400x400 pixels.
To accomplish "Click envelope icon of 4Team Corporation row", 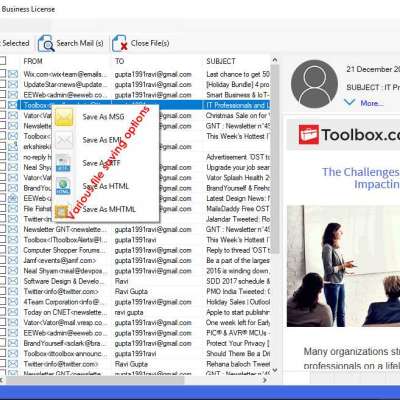I will coord(13,302).
